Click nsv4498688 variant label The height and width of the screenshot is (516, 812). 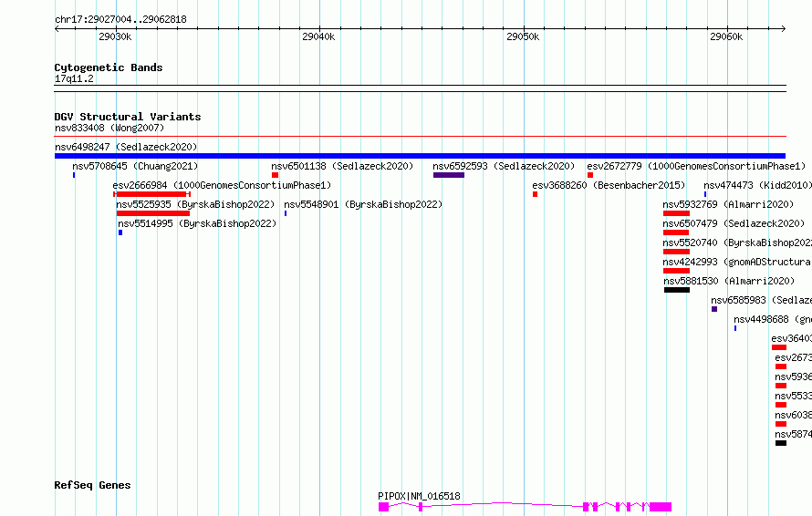pyautogui.click(x=773, y=319)
